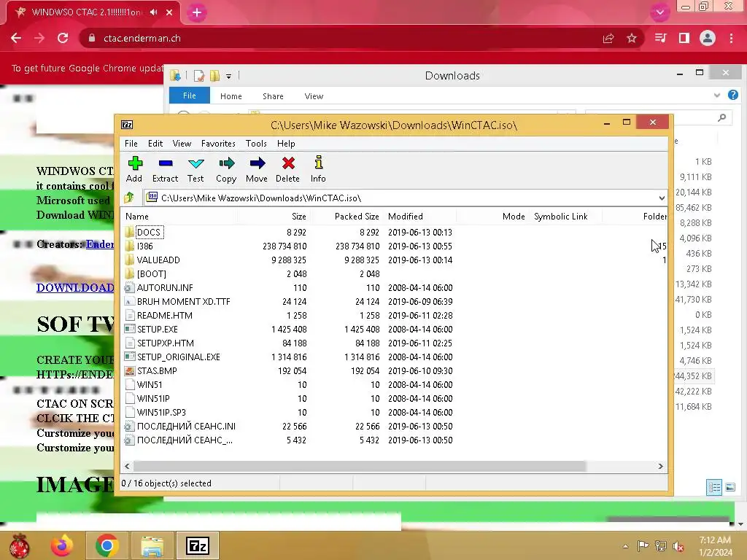747x560 pixels.
Task: Select the STAS.BMP image file
Action: click(x=157, y=370)
